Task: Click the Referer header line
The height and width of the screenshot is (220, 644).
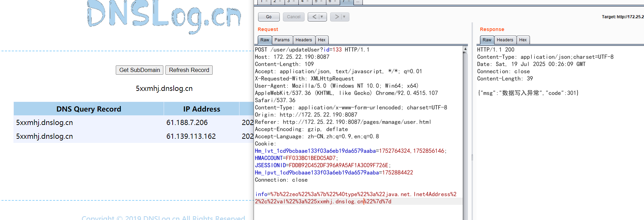Action: pos(343,122)
